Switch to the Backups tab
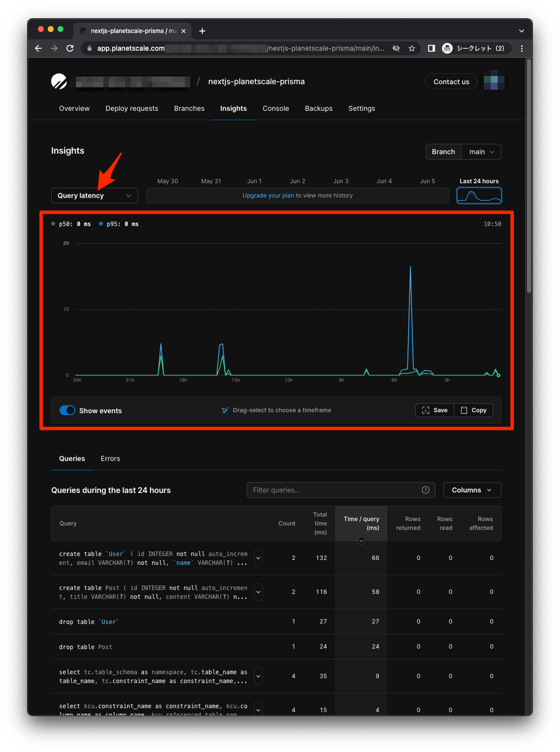Image resolution: width=560 pixels, height=752 pixels. click(x=318, y=108)
